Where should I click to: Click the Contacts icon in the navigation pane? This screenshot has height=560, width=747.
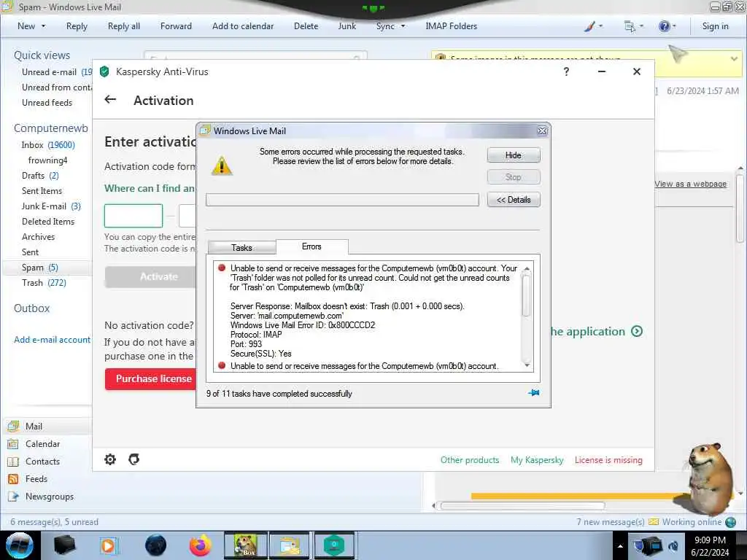pyautogui.click(x=13, y=462)
